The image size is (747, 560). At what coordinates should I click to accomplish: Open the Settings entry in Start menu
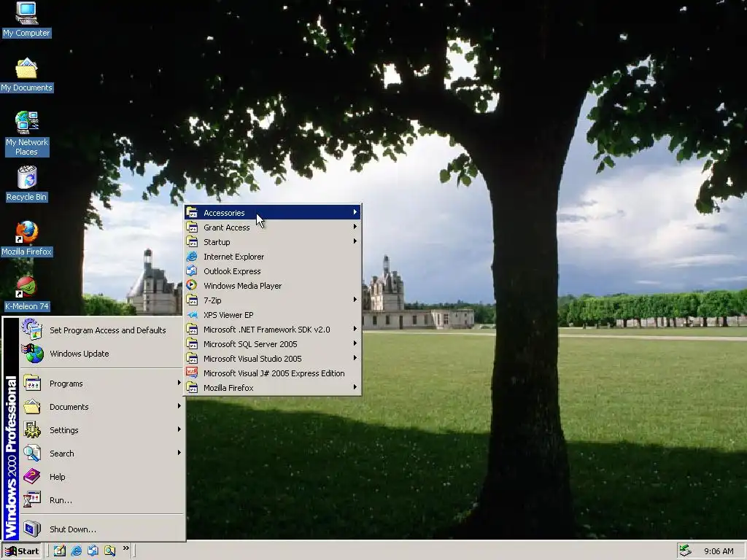pyautogui.click(x=101, y=430)
